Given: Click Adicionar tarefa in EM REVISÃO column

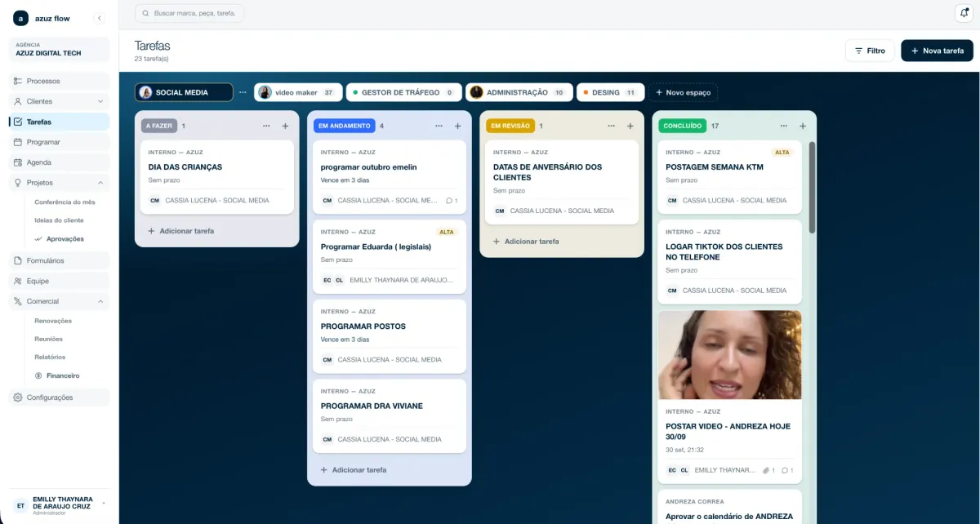Looking at the screenshot, I should click(526, 242).
